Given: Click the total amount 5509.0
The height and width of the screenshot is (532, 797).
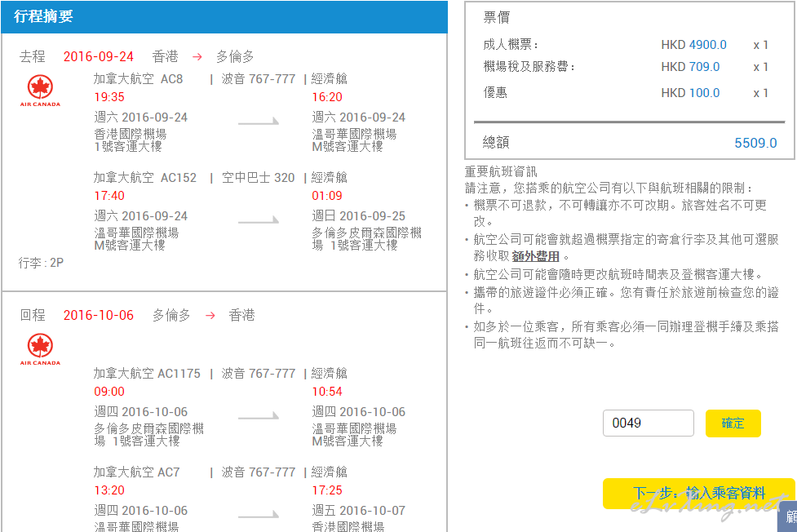Looking at the screenshot, I should [x=755, y=143].
